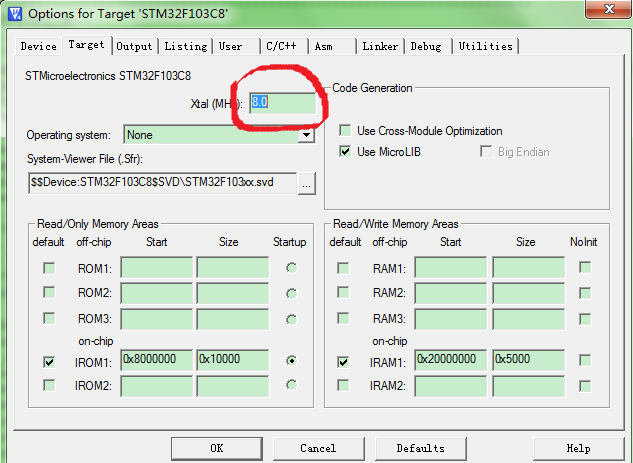Click the ROM3 Start field
Viewport: 633px width, 463px height.
point(157,319)
